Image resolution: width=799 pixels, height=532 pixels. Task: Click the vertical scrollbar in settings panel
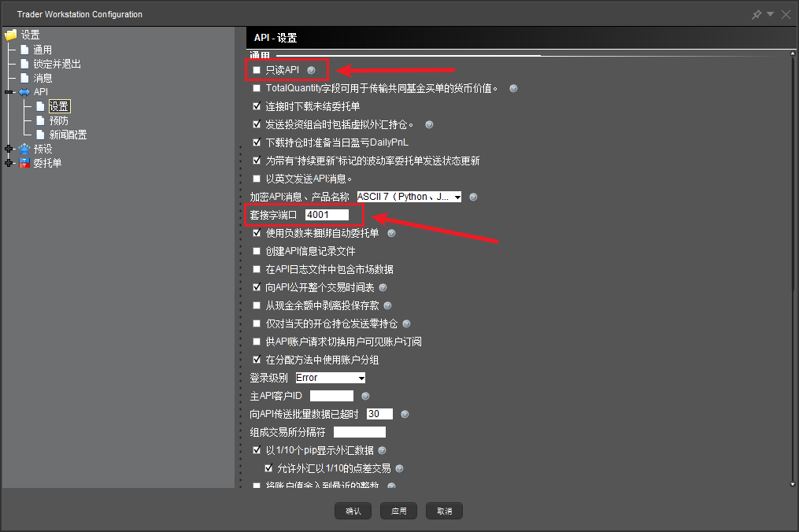coord(791,268)
